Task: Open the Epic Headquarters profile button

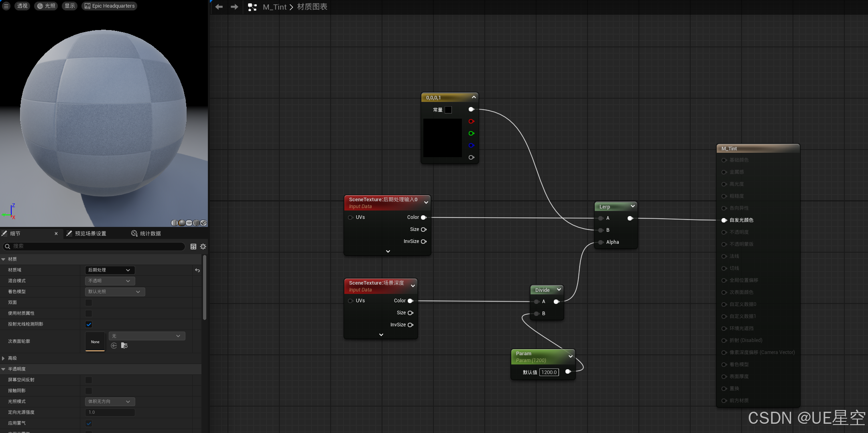Action: pos(110,6)
